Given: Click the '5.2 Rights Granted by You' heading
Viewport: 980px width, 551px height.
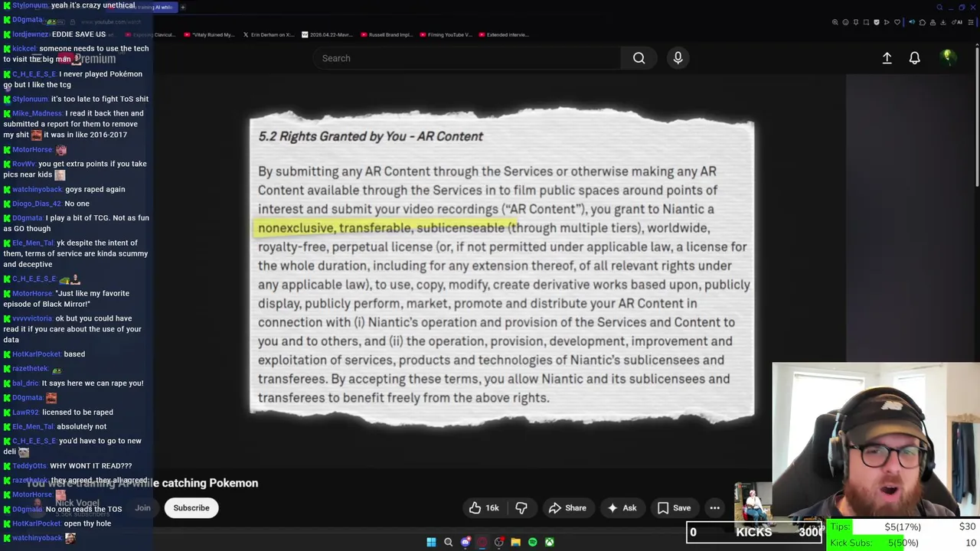Looking at the screenshot, I should pyautogui.click(x=371, y=136).
